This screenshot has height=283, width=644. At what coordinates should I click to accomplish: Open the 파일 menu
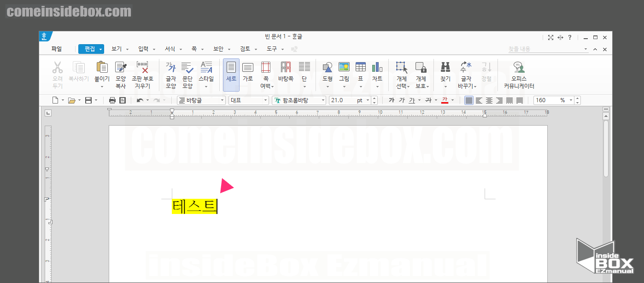coord(57,49)
